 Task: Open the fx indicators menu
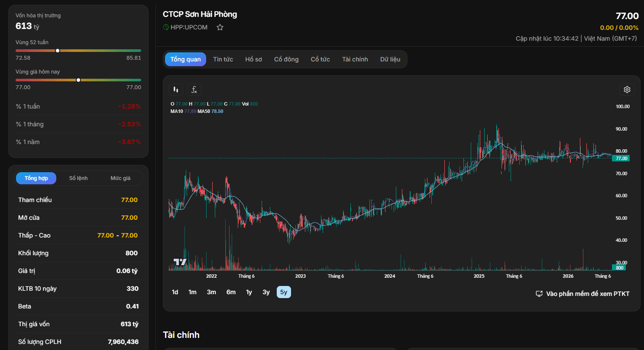(194, 90)
